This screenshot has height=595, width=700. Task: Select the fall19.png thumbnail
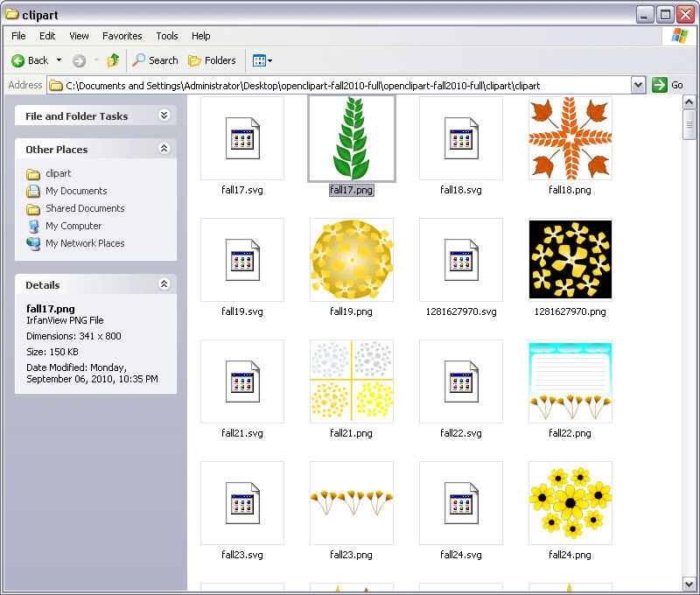(x=351, y=260)
